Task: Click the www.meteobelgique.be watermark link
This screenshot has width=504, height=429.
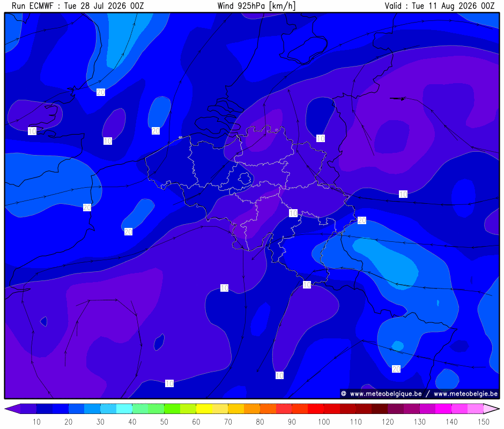Action: [386, 394]
